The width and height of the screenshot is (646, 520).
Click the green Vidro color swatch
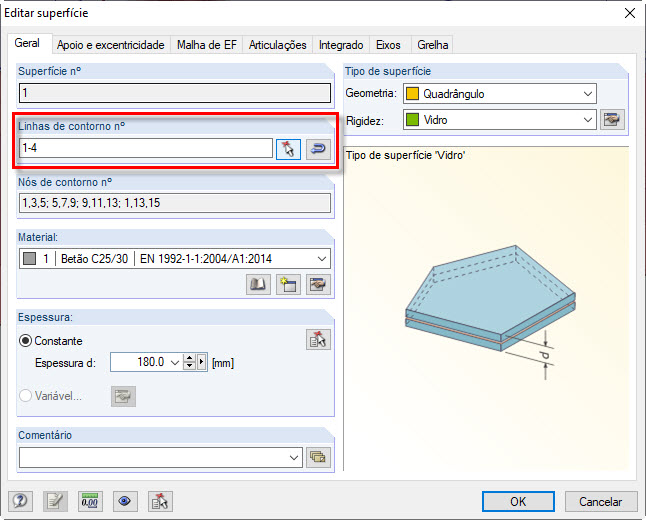(x=412, y=120)
